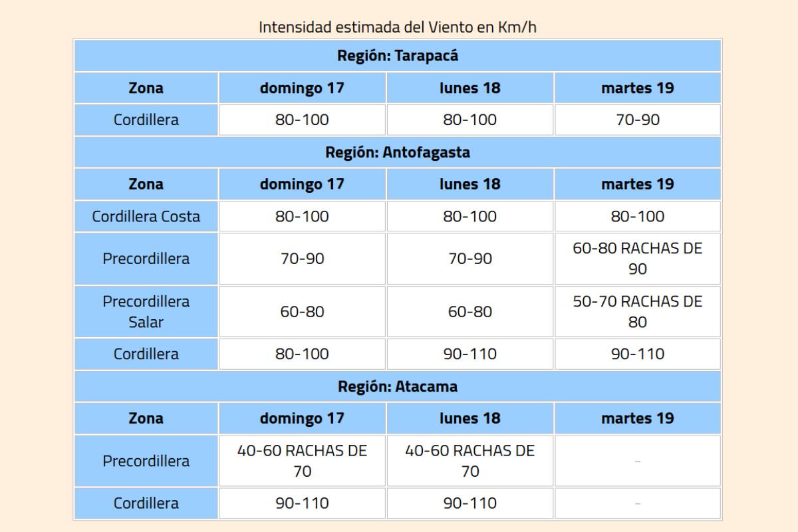Select Cordillera Costa's martes 19 value 80-100
This screenshot has width=798, height=532.
click(x=637, y=217)
